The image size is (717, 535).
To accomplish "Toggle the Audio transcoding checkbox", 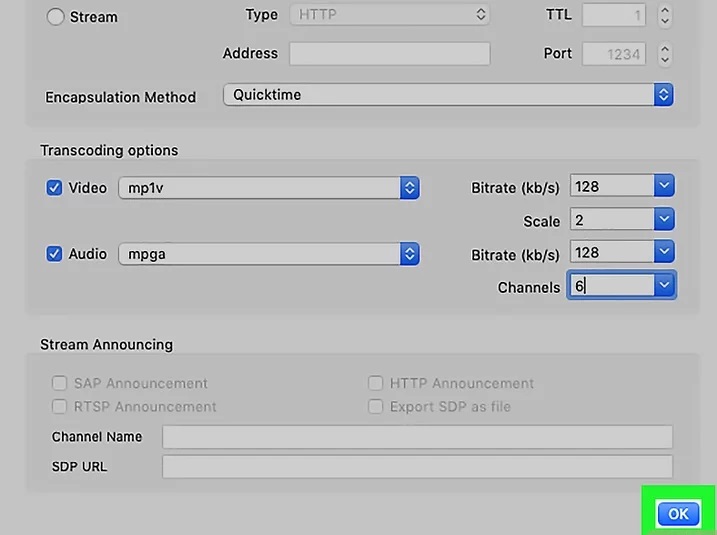I will point(55,254).
